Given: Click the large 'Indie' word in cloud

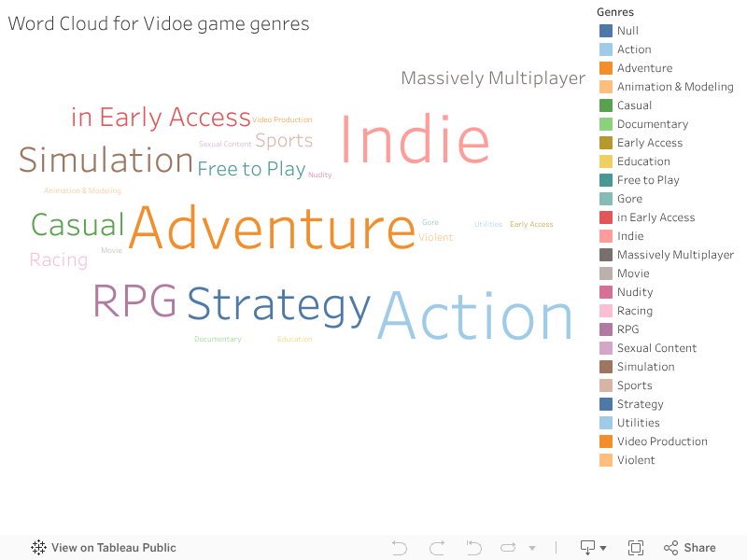Looking at the screenshot, I should (415, 139).
